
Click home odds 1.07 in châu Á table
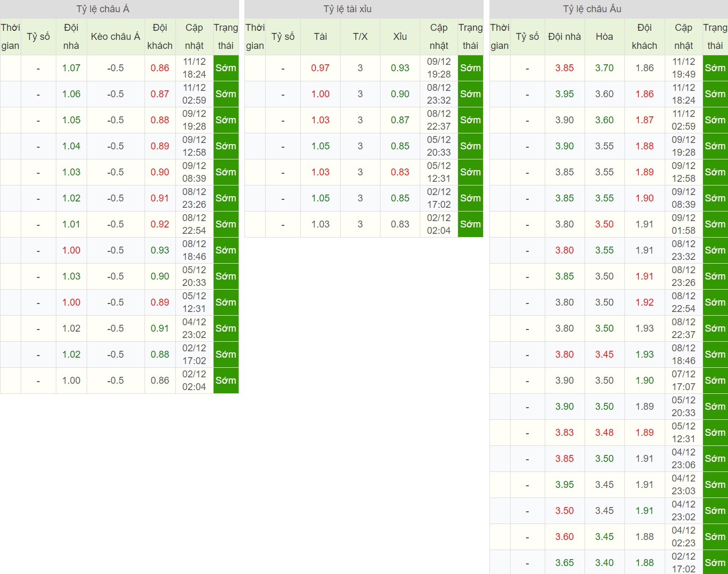click(x=71, y=68)
